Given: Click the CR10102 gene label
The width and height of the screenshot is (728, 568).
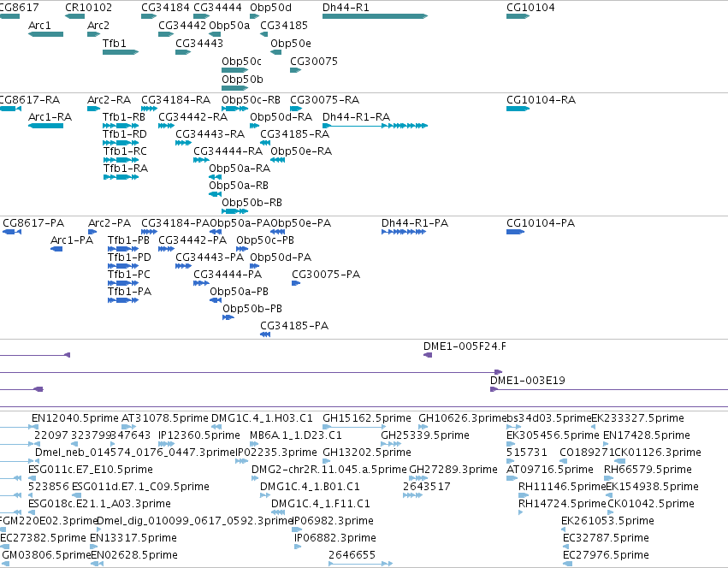Looking at the screenshot, I should point(88,8).
